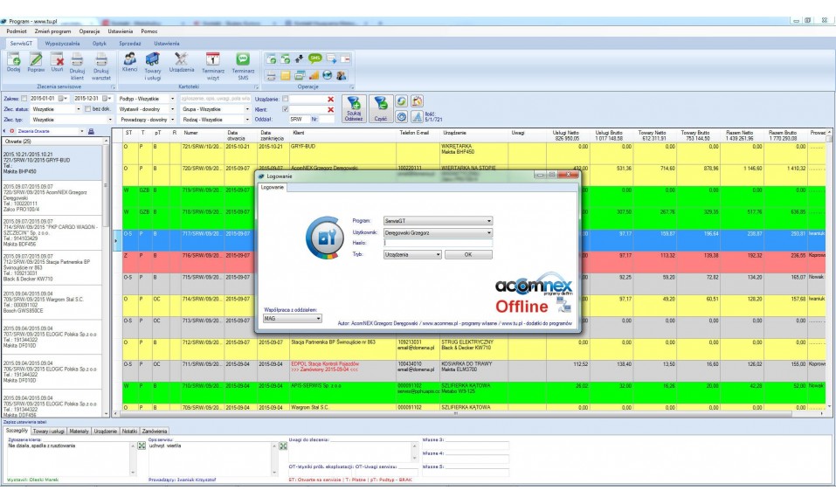Open the Towary i usługi bottom tab
This screenshot has width=836, height=504.
coord(48,431)
